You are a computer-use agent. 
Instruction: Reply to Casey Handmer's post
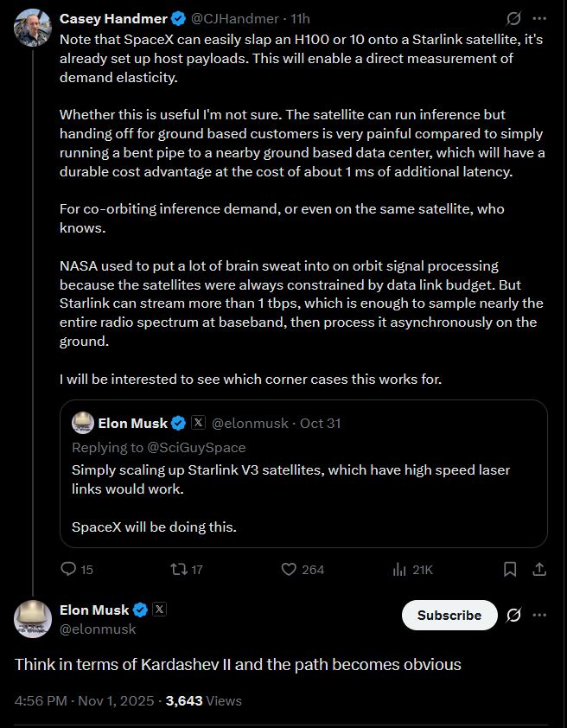tap(69, 569)
